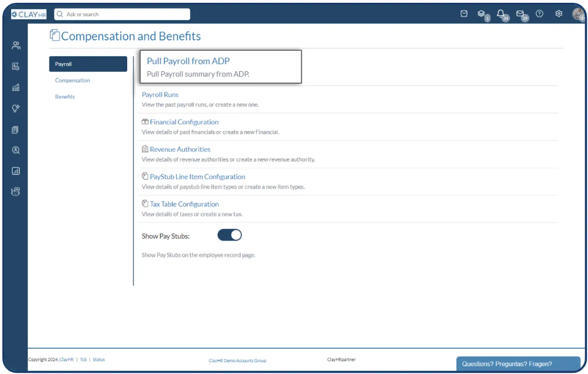The image size is (588, 374).
Task: Click the Financial Configuration icon
Action: [x=145, y=122]
